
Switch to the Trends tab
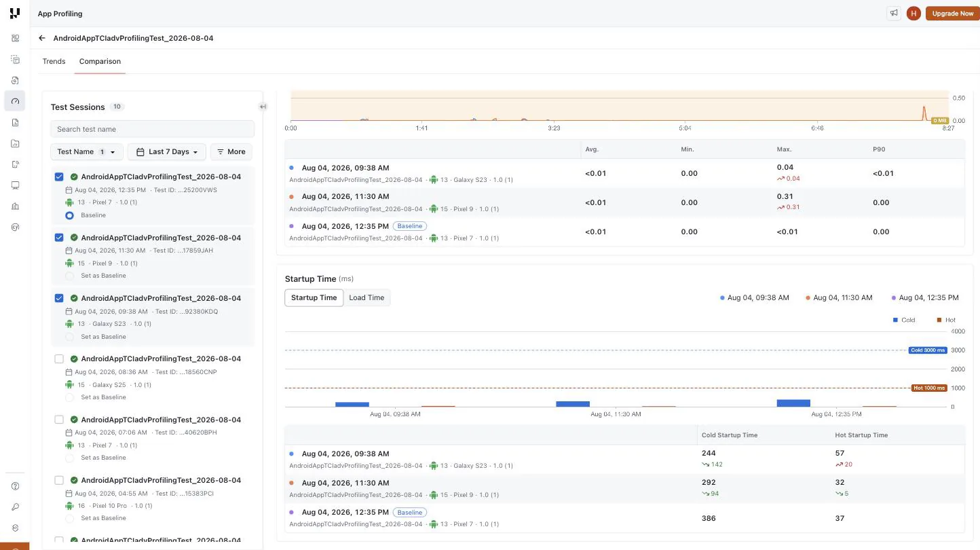pyautogui.click(x=54, y=61)
